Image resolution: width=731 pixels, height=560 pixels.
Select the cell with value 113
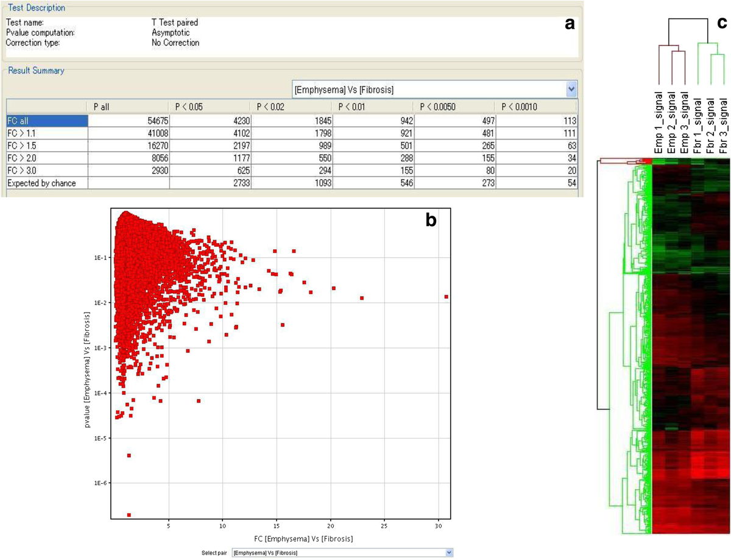(x=537, y=120)
